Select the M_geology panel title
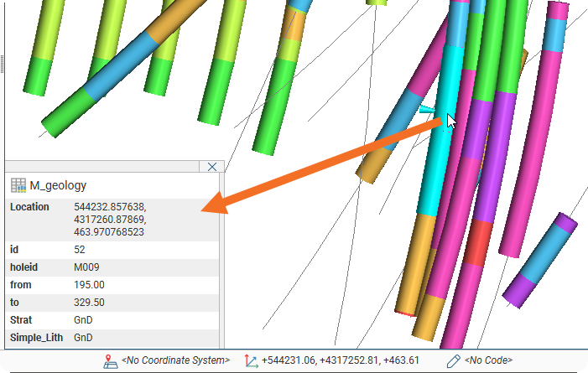Image resolution: width=588 pixels, height=373 pixels. 58,185
